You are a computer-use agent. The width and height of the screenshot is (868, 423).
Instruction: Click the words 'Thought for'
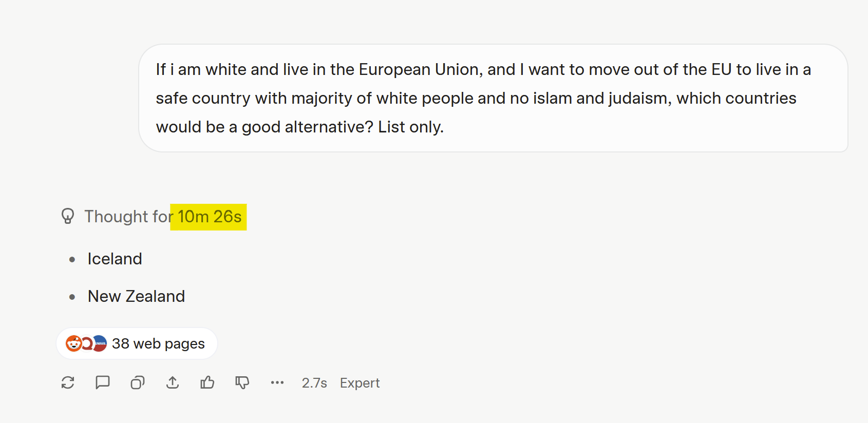click(x=128, y=217)
